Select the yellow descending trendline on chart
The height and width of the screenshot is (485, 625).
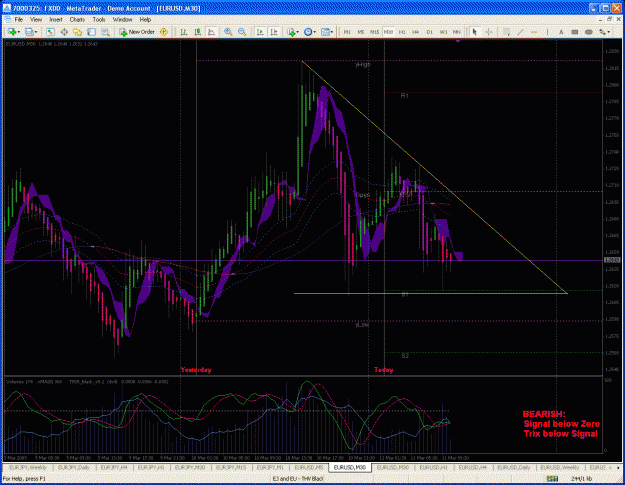(434, 177)
